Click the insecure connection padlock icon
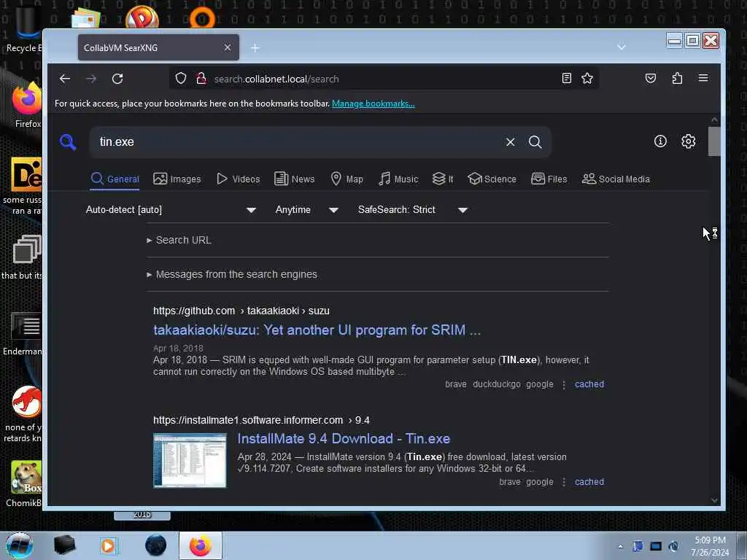747x560 pixels. click(201, 78)
